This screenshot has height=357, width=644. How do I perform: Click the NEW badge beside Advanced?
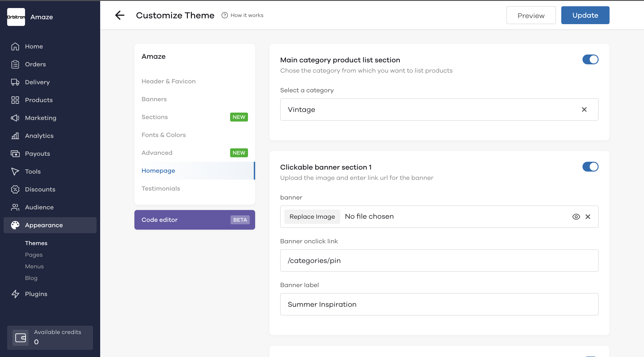tap(239, 153)
